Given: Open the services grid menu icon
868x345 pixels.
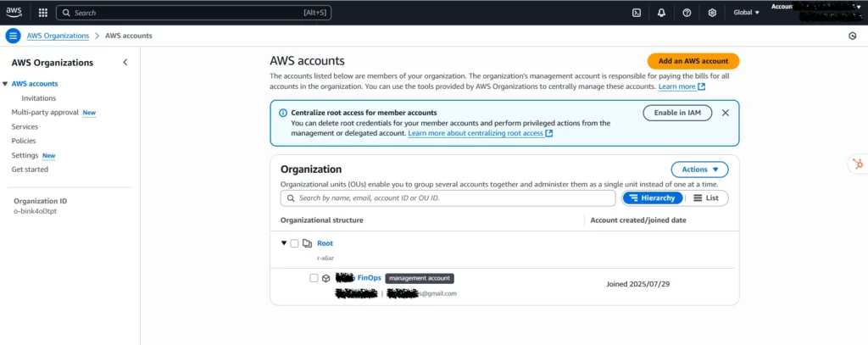Looking at the screenshot, I should pos(43,13).
